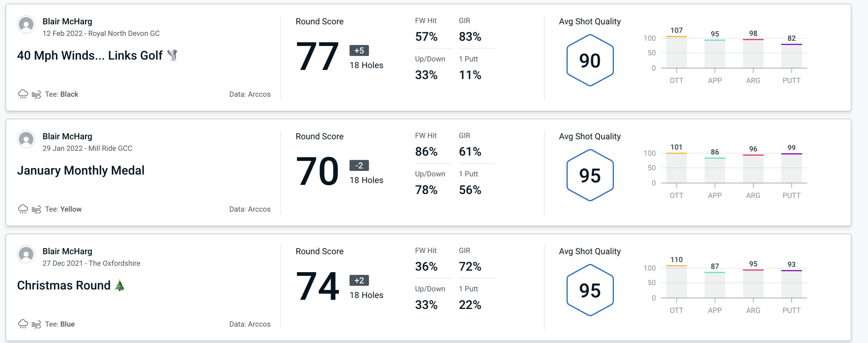
Task: Click the user avatar icon for Blair McHarg top row
Action: tap(26, 26)
